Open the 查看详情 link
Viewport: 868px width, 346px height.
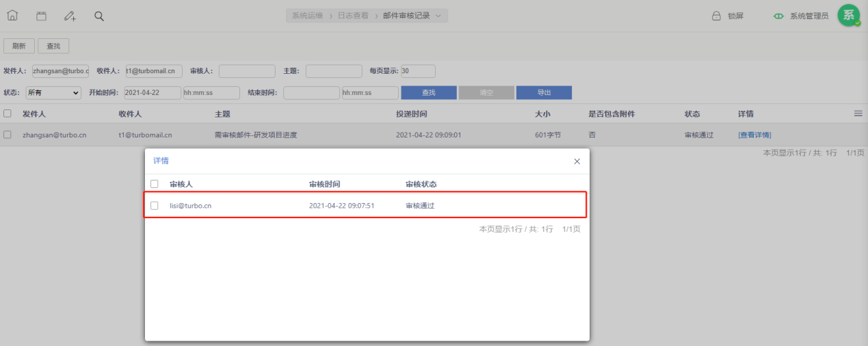tap(754, 135)
